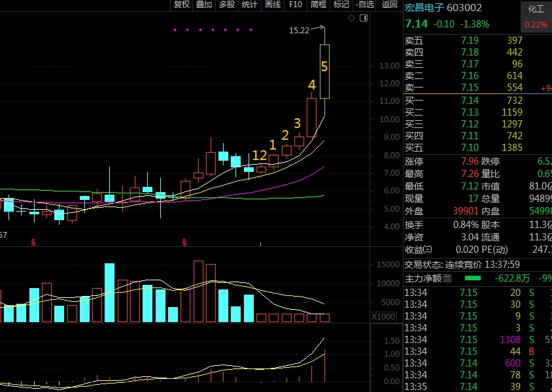Click the diamond icon above chart
Viewport: 552px width, 392px height.
coord(351,18)
